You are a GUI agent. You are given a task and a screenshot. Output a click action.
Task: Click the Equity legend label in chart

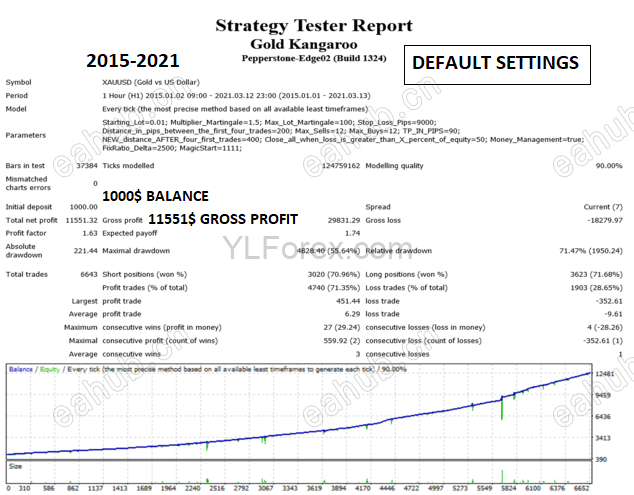tap(50, 369)
